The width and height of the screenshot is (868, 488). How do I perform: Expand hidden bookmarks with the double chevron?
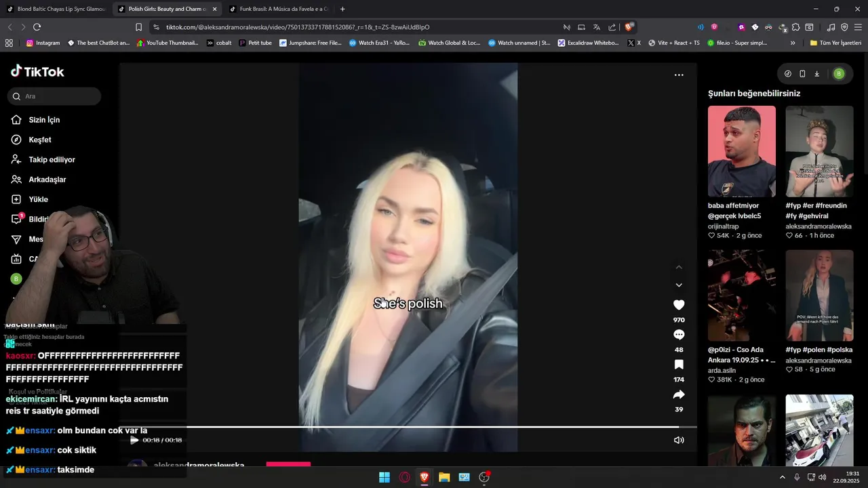coord(793,43)
